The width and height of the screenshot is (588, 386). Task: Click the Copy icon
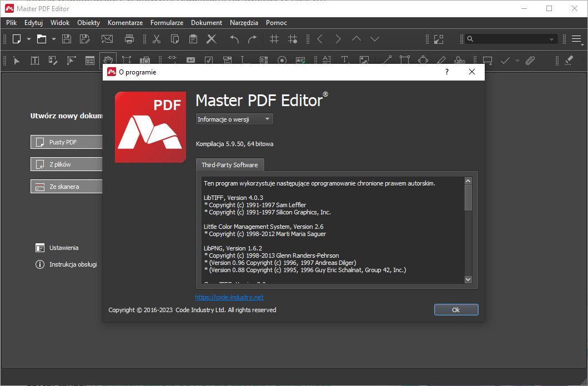175,39
